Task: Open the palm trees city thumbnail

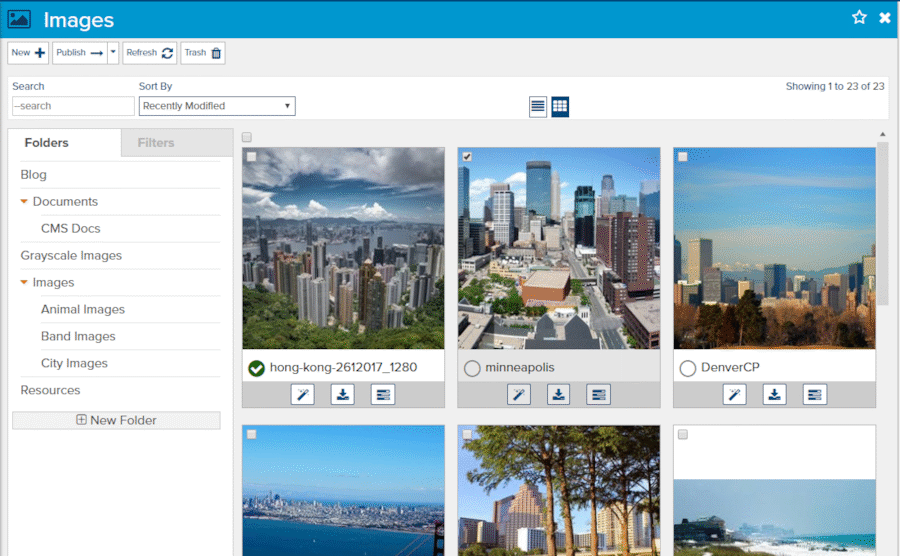Action: (559, 491)
